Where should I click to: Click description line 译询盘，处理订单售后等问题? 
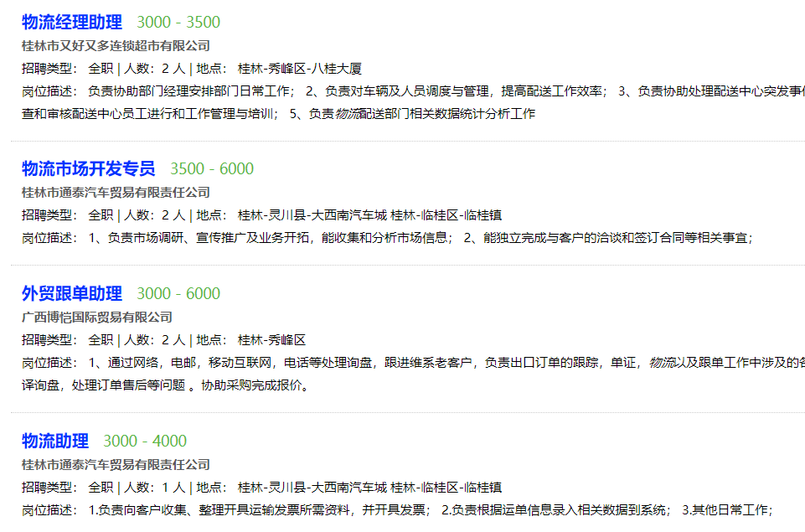pyautogui.click(x=167, y=385)
